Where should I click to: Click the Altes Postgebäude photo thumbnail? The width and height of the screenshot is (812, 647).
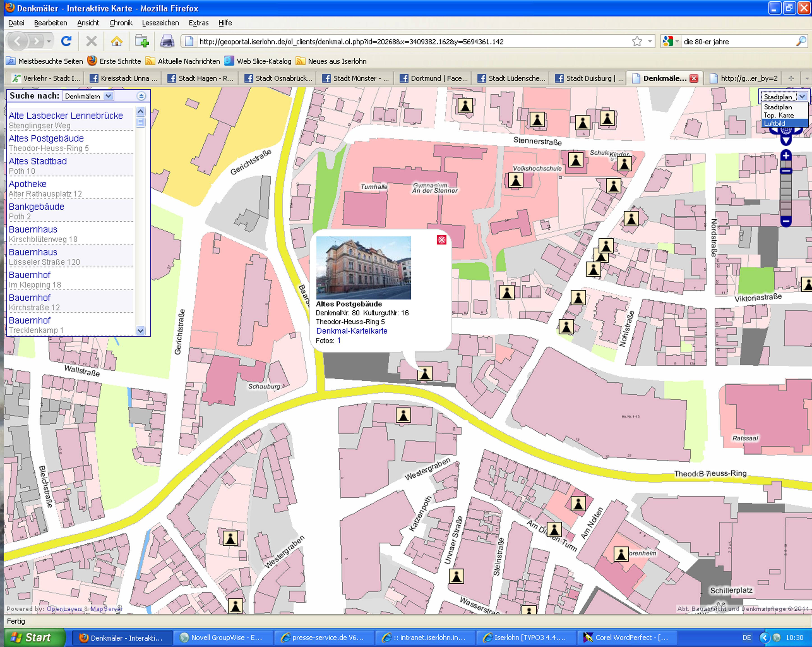pyautogui.click(x=363, y=268)
